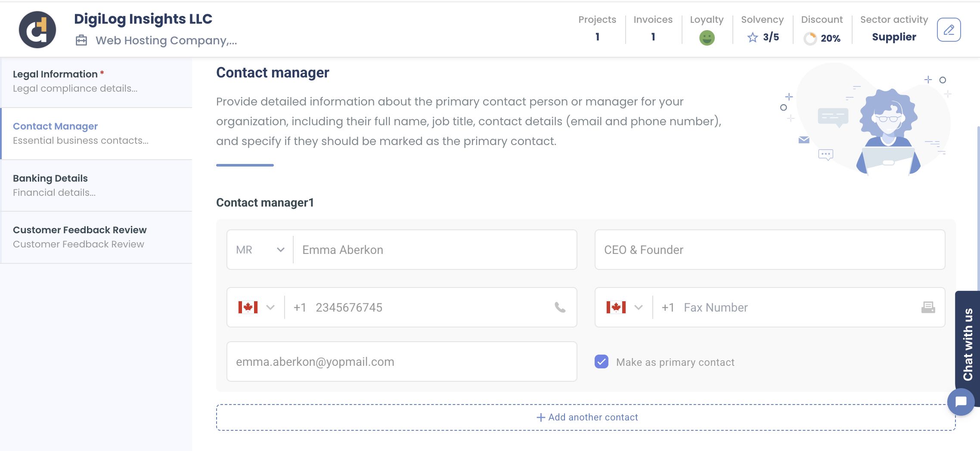The width and height of the screenshot is (980, 451).
Task: Click the discount progress circle icon
Action: [x=811, y=38]
